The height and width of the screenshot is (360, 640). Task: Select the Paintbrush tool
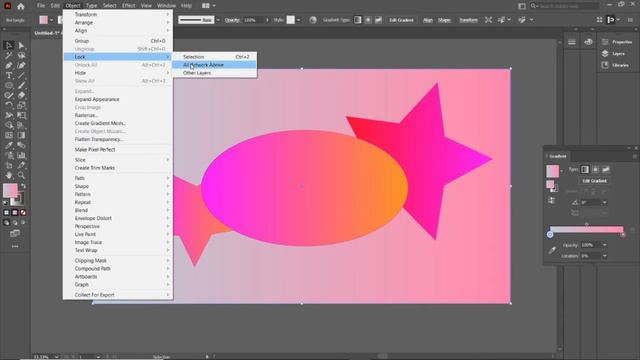click(x=21, y=85)
